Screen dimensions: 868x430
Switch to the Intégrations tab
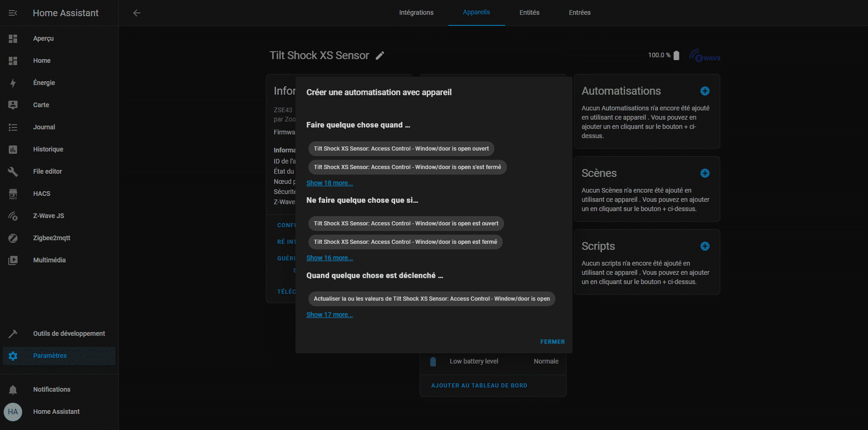[416, 12]
